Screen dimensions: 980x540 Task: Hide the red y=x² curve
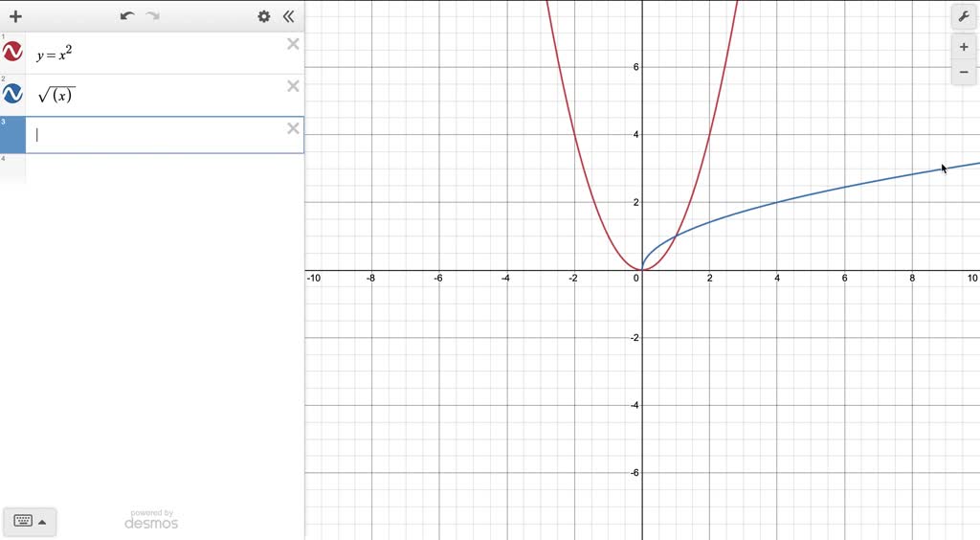pos(13,52)
